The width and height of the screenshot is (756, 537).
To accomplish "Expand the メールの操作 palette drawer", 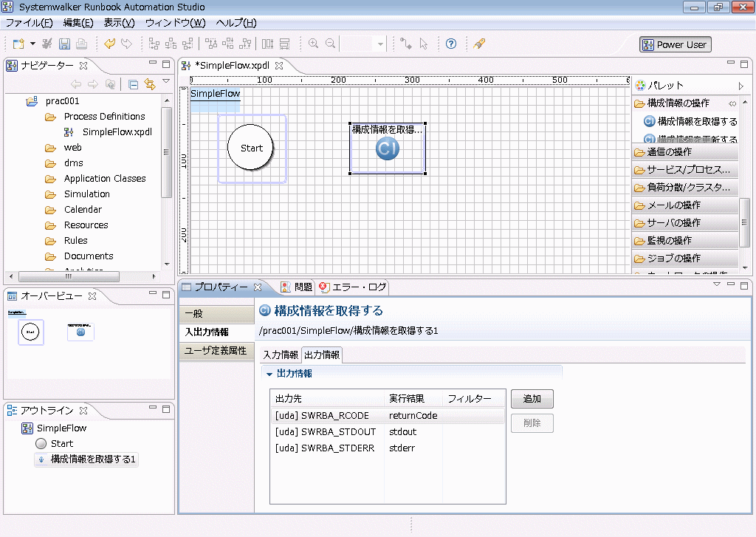I will [x=684, y=205].
